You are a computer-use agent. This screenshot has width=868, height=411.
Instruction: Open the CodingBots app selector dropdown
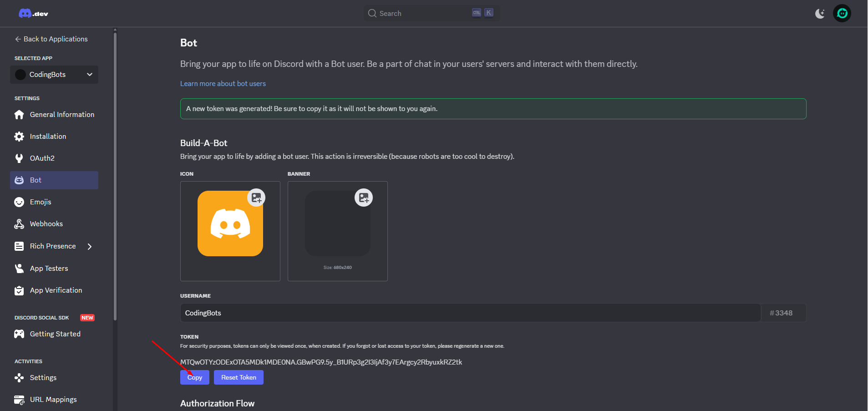pos(54,75)
